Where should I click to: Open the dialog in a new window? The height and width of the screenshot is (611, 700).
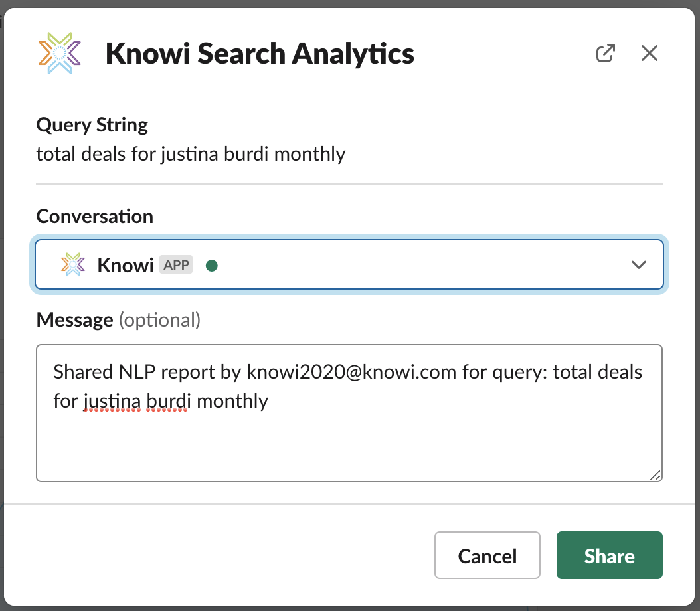pyautogui.click(x=605, y=54)
